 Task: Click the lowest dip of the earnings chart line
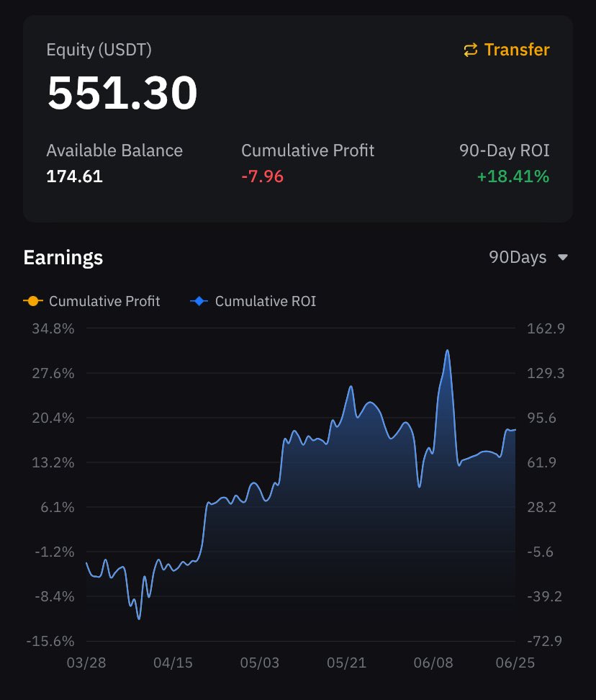[x=139, y=619]
